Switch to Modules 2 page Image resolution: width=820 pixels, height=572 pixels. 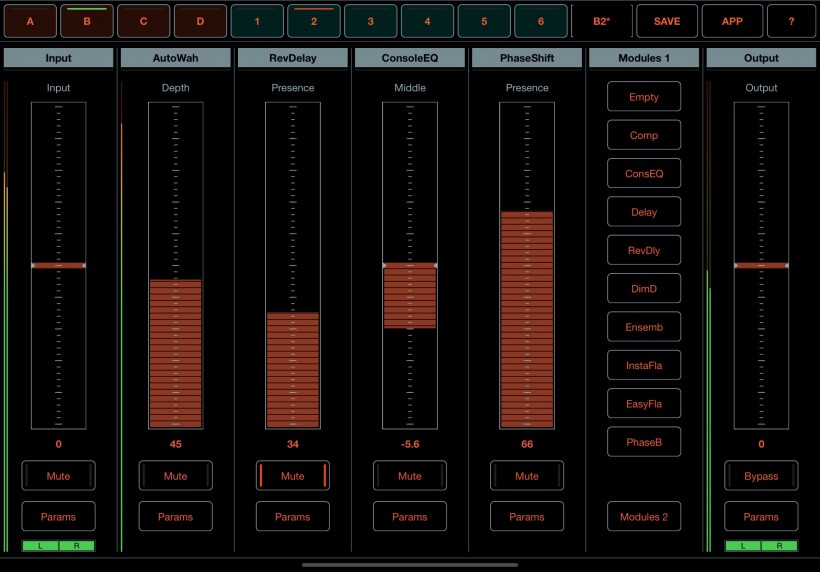pyautogui.click(x=644, y=517)
